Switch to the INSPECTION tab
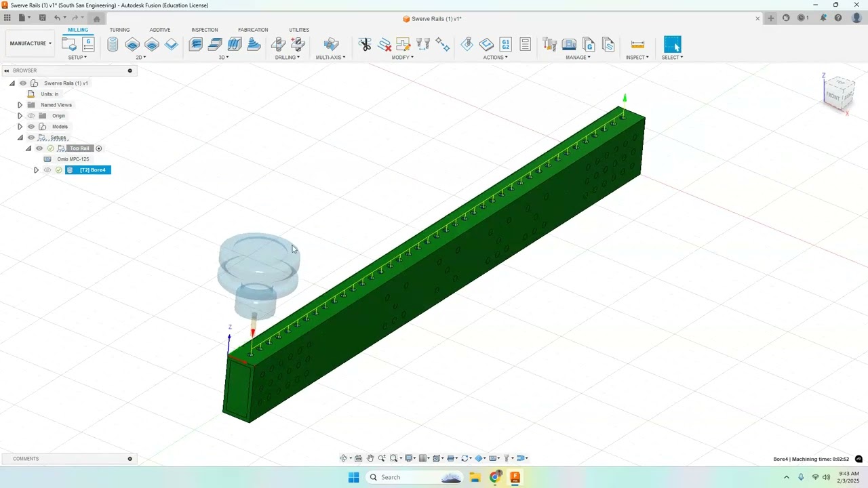868x488 pixels. [205, 30]
